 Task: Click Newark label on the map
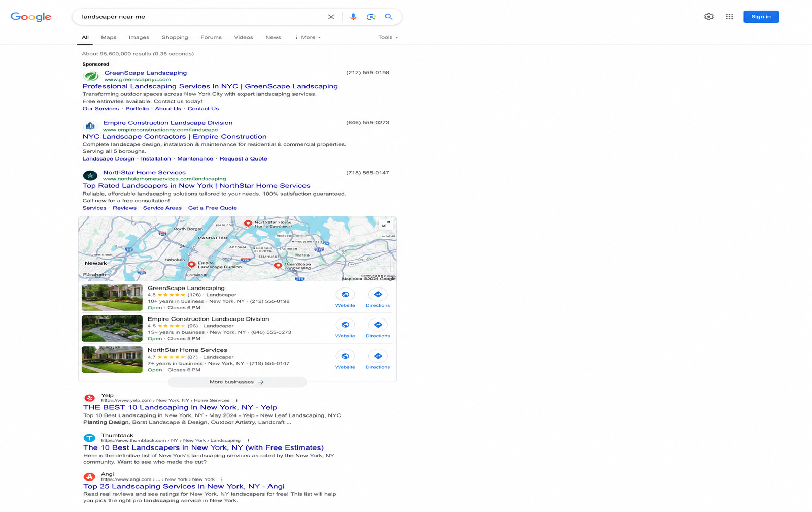point(95,263)
